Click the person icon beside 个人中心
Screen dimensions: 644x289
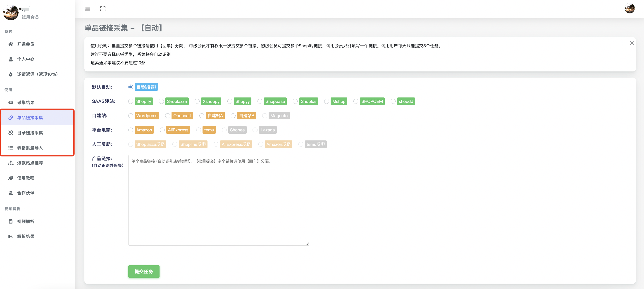(10, 59)
